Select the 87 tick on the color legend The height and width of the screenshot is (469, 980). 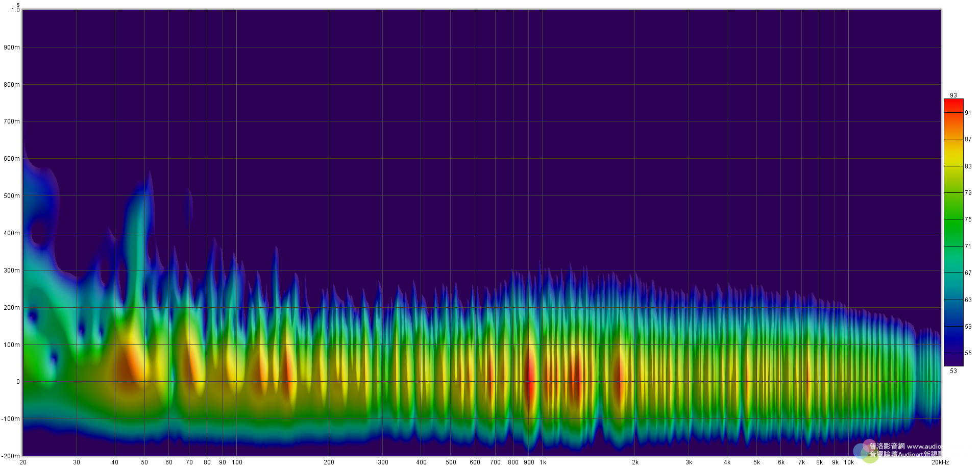(968, 139)
